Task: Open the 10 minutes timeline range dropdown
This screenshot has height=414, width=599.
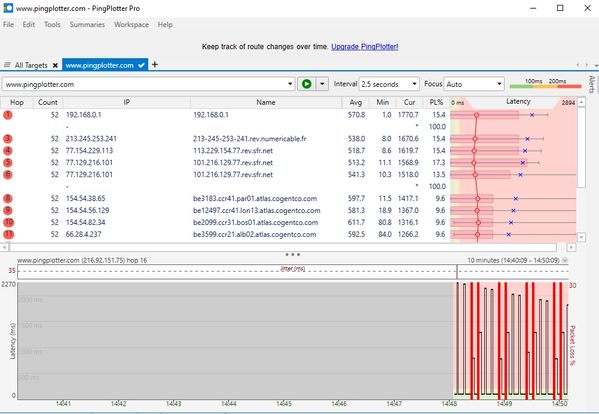Action: coord(565,260)
